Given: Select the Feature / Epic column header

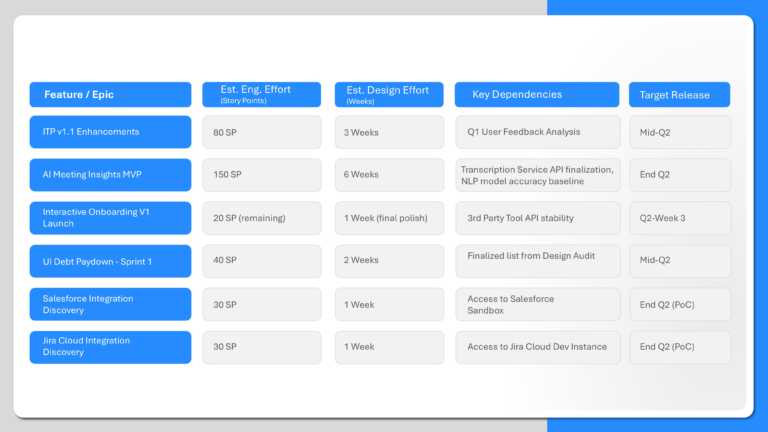Looking at the screenshot, I should click(110, 95).
